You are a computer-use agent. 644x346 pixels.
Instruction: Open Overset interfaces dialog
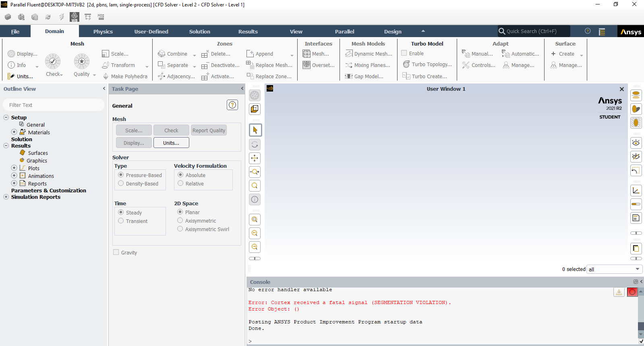[319, 65]
